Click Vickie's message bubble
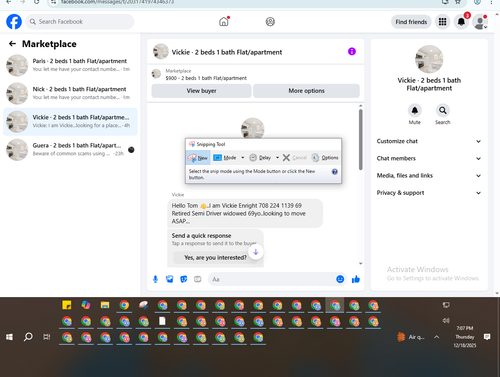This screenshot has height=377, width=500. click(245, 213)
